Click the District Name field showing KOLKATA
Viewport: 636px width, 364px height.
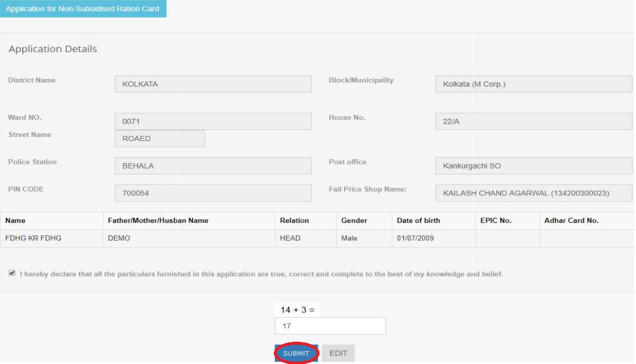click(x=213, y=84)
